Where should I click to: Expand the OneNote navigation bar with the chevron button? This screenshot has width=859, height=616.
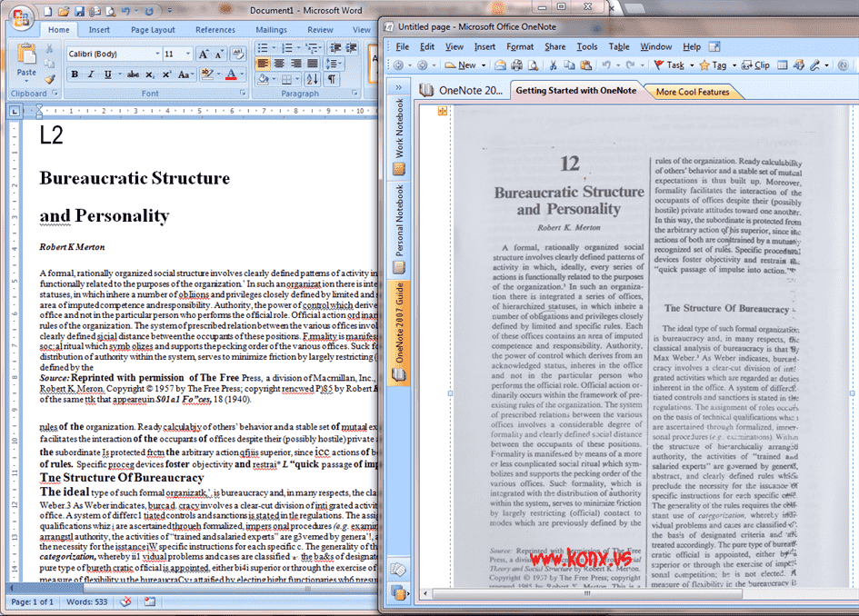click(x=399, y=87)
